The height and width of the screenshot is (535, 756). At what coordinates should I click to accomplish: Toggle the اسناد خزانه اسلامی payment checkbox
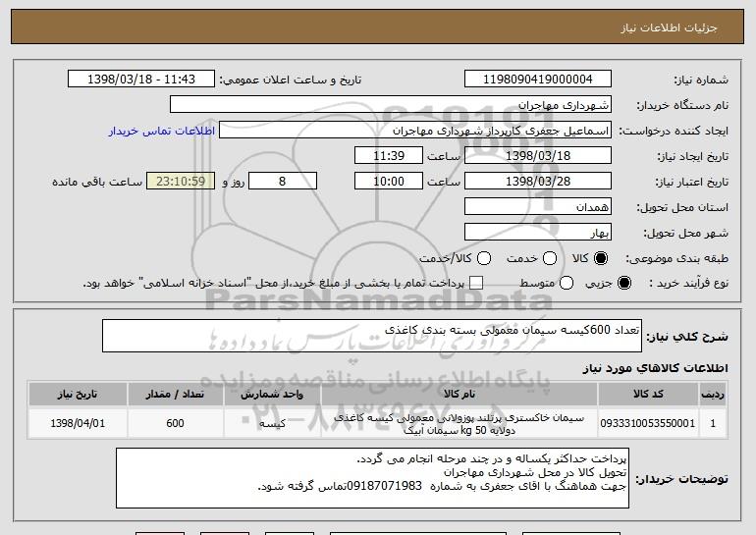pos(476,284)
